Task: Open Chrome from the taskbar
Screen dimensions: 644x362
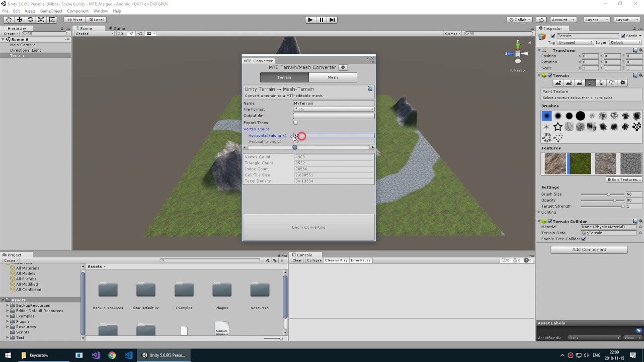Action: point(112,355)
